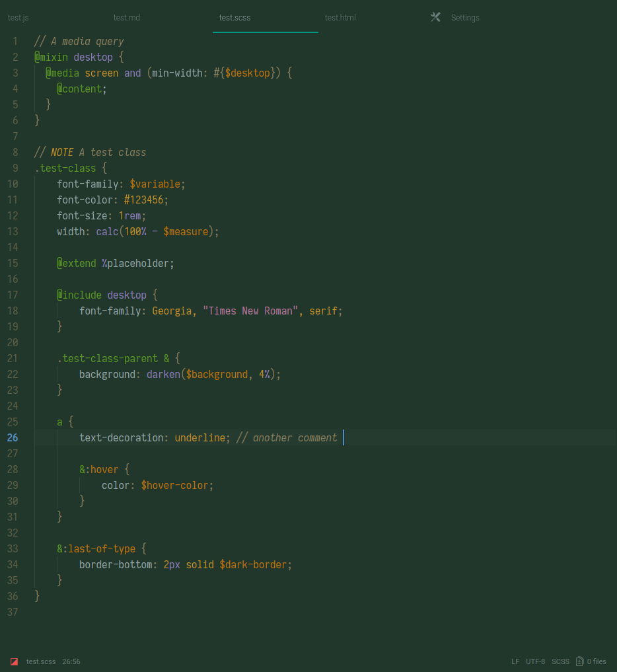Image resolution: width=617 pixels, height=672 pixels.
Task: Open go-to-line via 26:56 cursor position
Action: click(x=71, y=661)
